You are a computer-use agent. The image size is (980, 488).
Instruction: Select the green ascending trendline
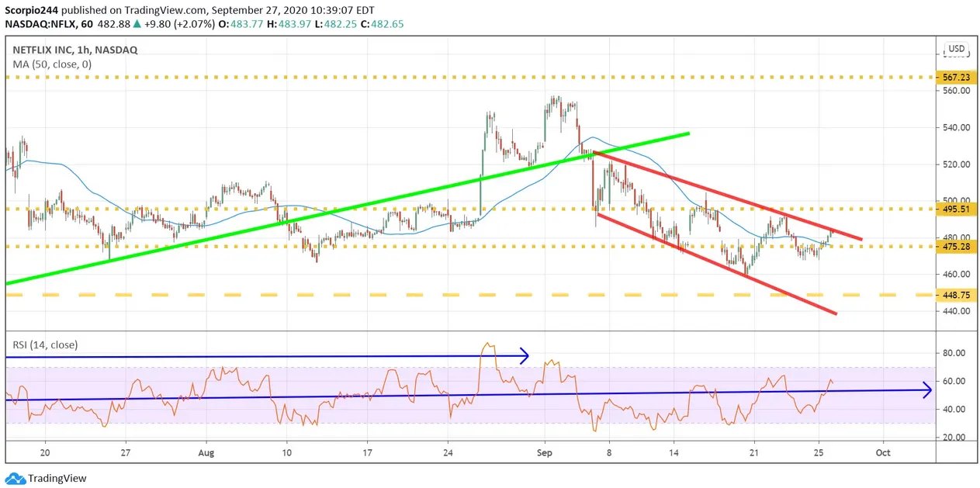pos(345,209)
